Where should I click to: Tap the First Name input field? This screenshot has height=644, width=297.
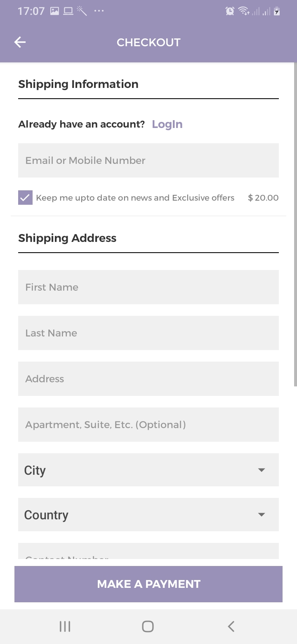pos(148,287)
